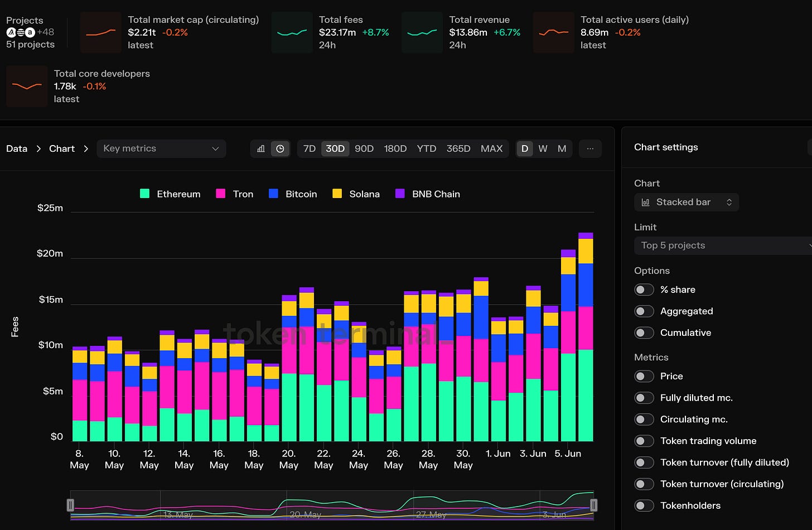The width and height of the screenshot is (812, 530).
Task: Click the $2.21t market cap value
Action: click(x=142, y=32)
